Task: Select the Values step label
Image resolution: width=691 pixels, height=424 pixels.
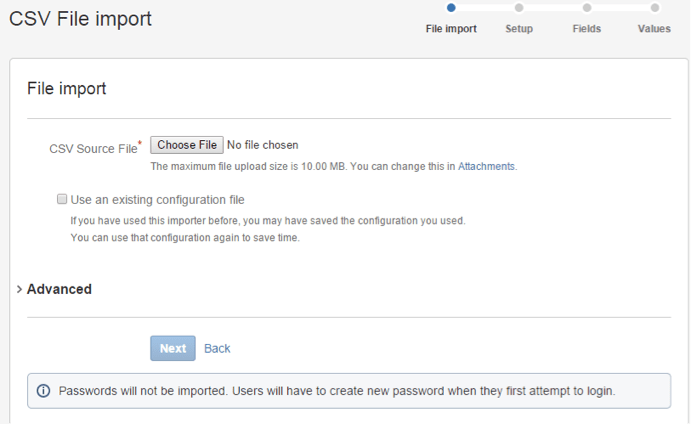Action: [x=654, y=29]
